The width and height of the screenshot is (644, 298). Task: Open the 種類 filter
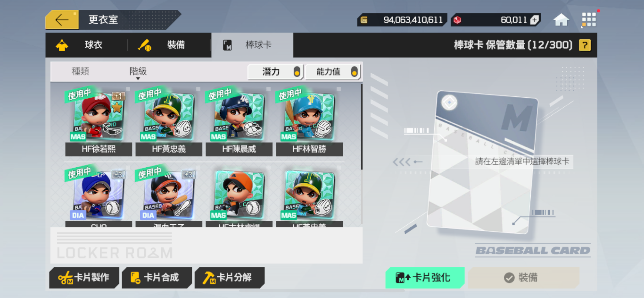[x=80, y=71]
